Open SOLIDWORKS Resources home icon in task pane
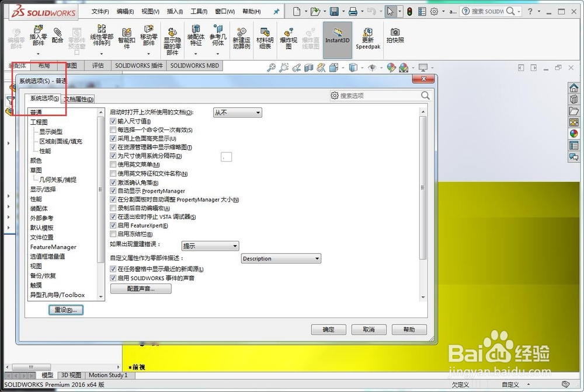 coord(573,87)
